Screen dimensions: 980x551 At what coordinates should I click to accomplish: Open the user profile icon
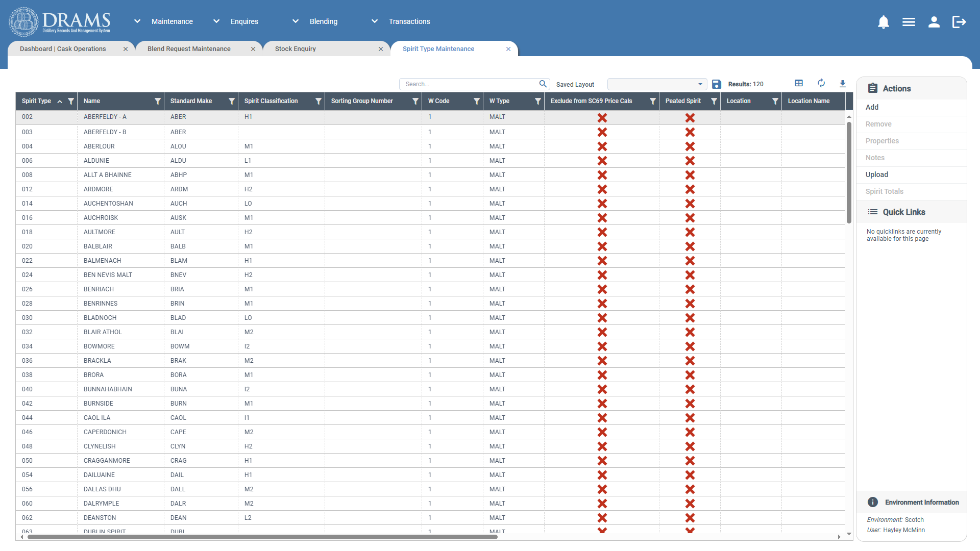click(934, 22)
